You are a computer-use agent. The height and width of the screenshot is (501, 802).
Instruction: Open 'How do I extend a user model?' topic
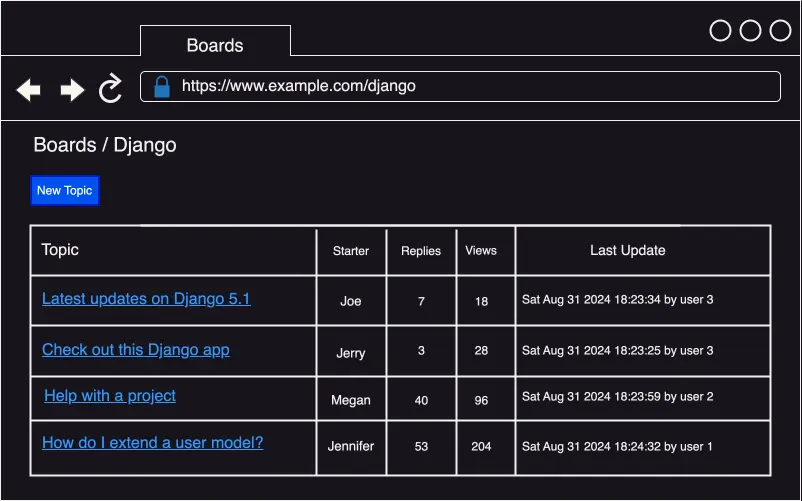152,443
